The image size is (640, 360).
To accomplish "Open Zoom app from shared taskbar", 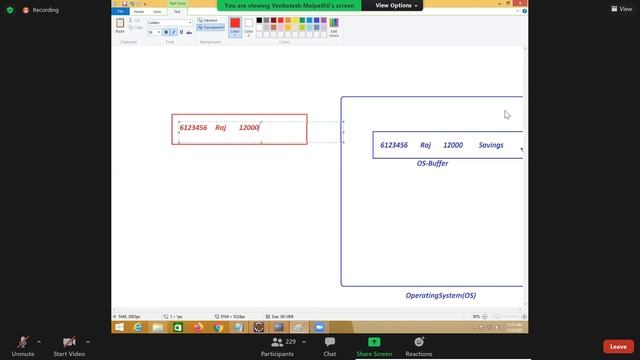I will click(x=319, y=327).
